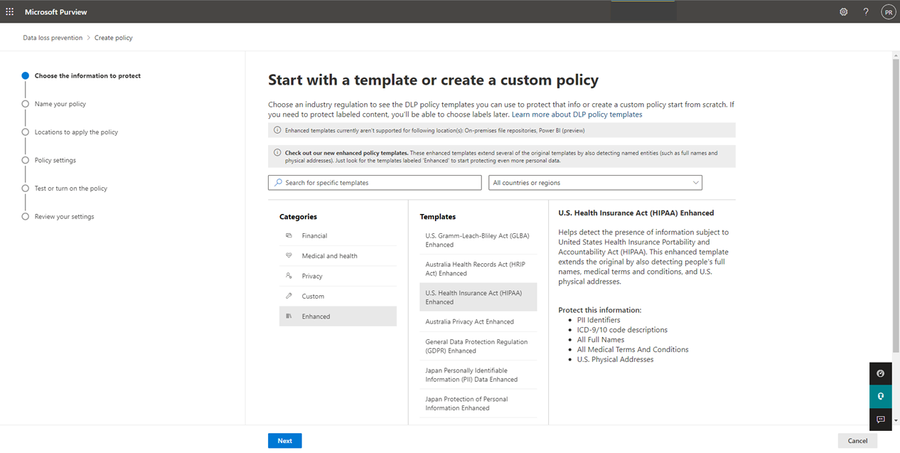Click the help question mark icon

[866, 11]
